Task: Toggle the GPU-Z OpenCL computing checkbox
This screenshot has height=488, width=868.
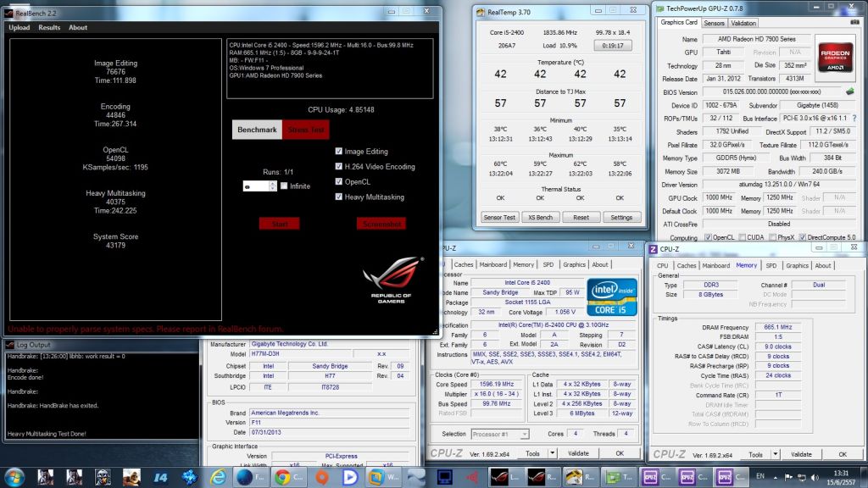Action: [x=708, y=237]
